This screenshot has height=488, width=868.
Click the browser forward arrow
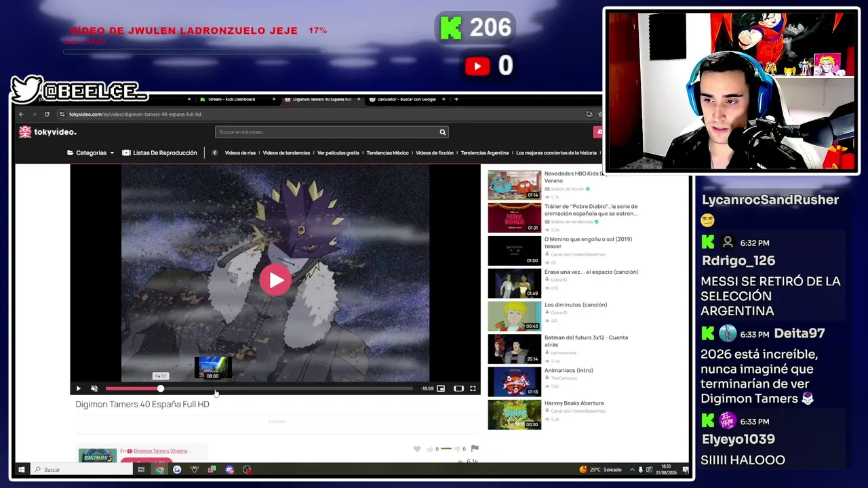[x=34, y=114]
